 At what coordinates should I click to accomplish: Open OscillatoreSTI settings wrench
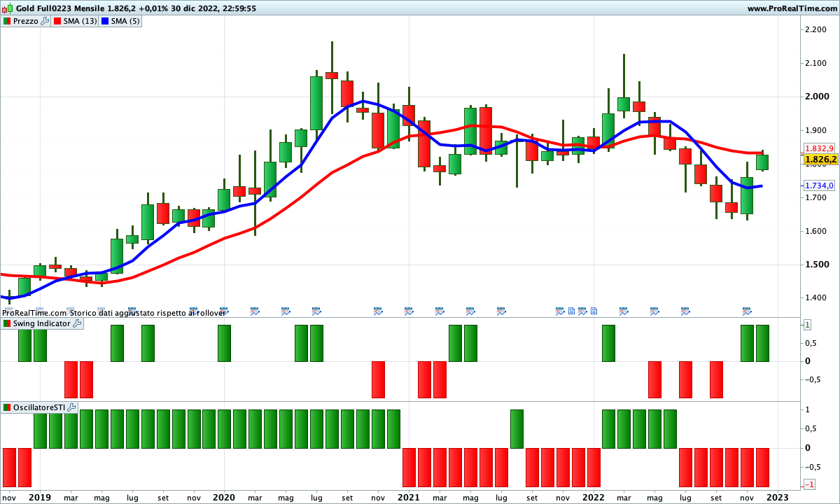[x=71, y=407]
